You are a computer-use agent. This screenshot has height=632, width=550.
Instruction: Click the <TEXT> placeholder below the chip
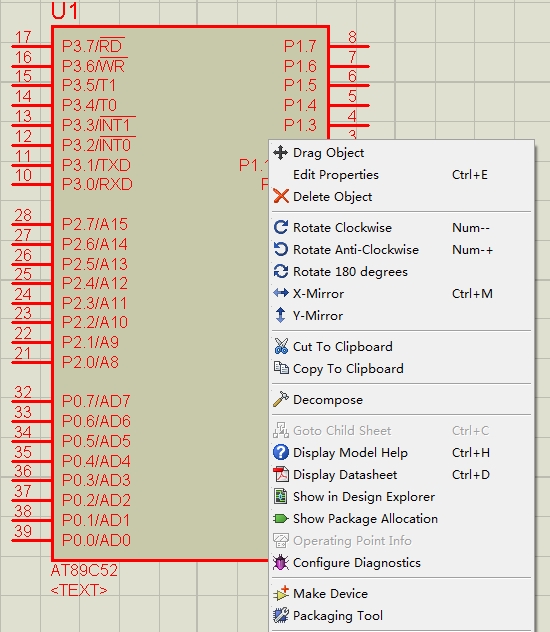click(79, 590)
